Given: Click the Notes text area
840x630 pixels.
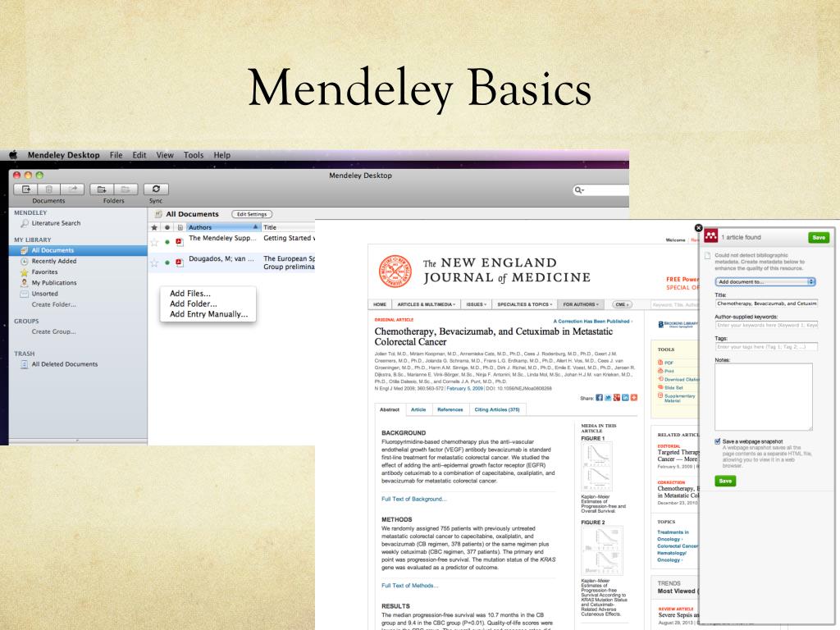Looking at the screenshot, I should [x=764, y=397].
